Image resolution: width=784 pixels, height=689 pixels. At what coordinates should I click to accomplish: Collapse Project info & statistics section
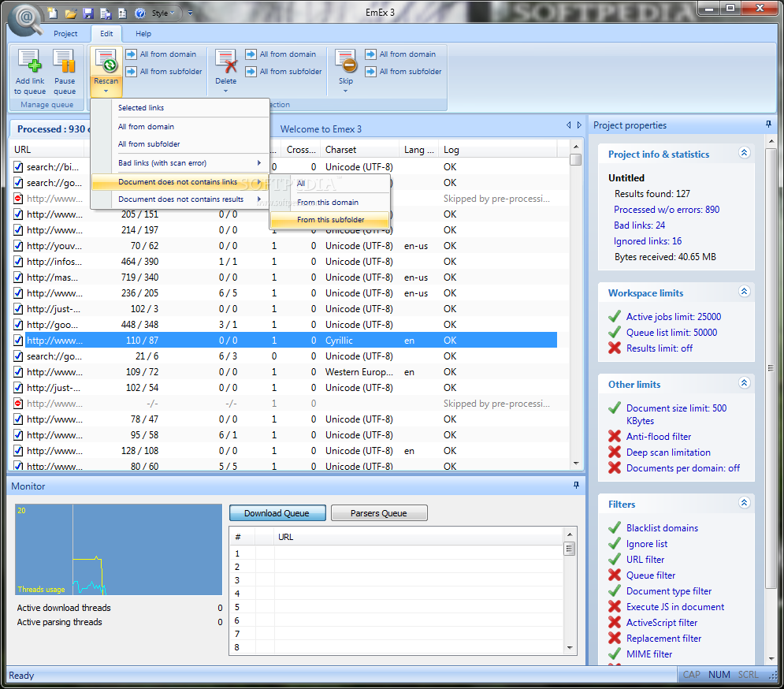(744, 153)
